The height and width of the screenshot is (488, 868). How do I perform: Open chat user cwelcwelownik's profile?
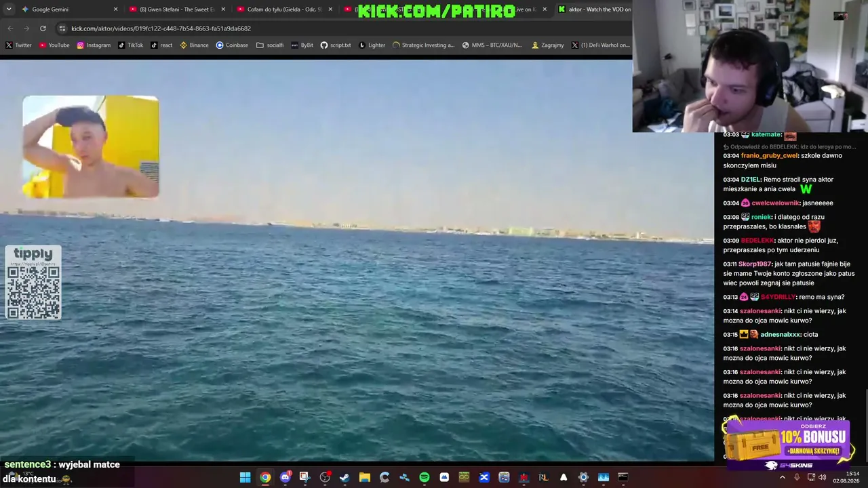point(776,203)
